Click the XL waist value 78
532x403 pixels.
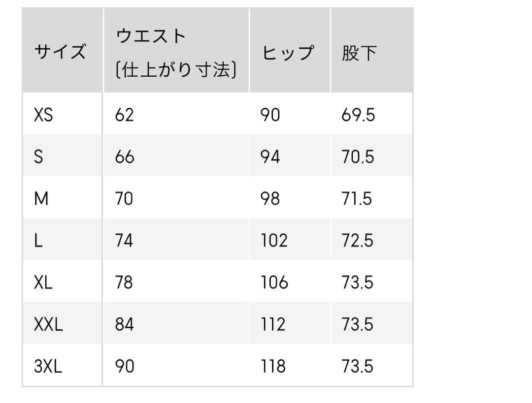click(x=124, y=282)
